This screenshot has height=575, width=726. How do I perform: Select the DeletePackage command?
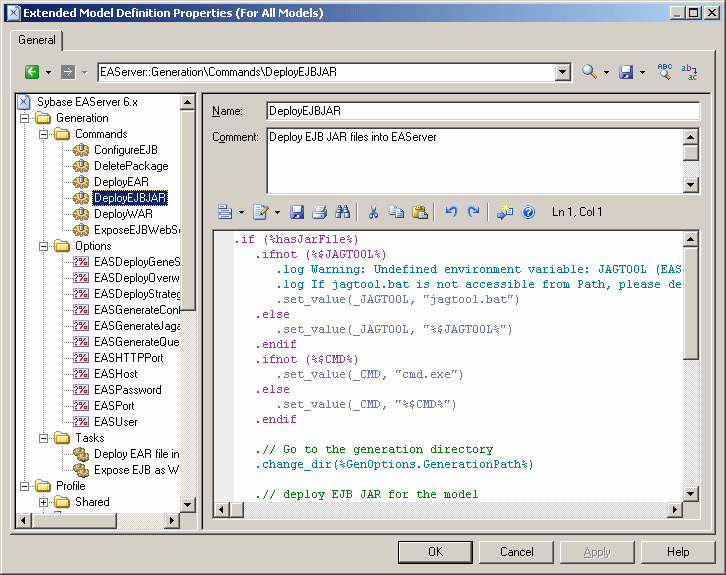point(131,166)
